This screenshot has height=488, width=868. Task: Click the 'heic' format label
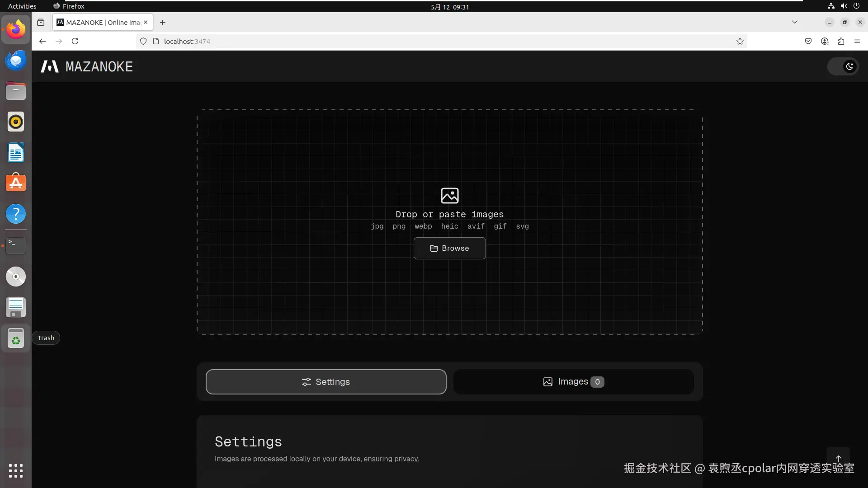pyautogui.click(x=449, y=226)
